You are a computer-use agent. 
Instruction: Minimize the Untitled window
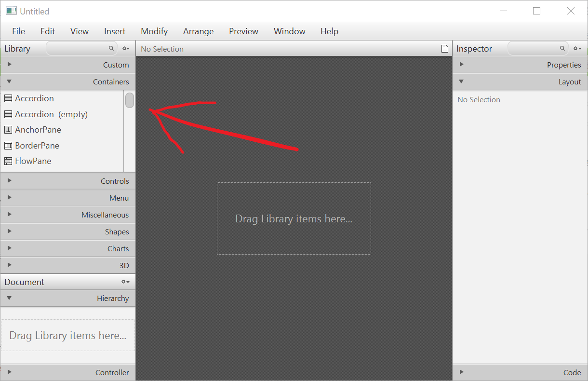click(504, 11)
